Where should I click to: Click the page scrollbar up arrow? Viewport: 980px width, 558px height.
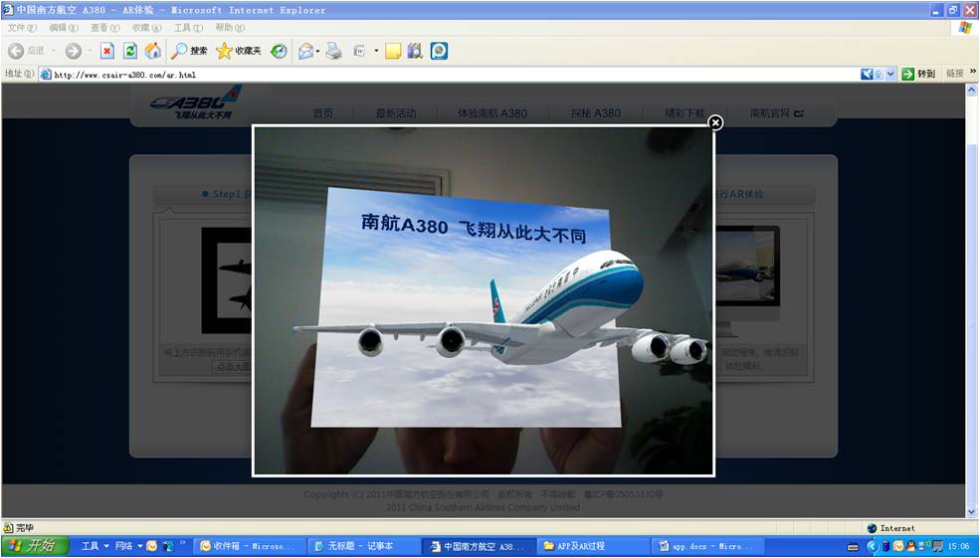click(971, 90)
